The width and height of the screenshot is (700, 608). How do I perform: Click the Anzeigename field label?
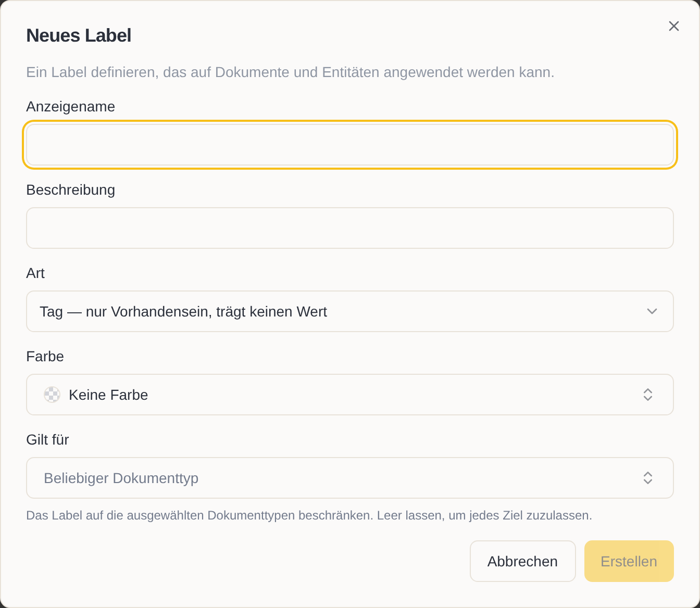[71, 106]
